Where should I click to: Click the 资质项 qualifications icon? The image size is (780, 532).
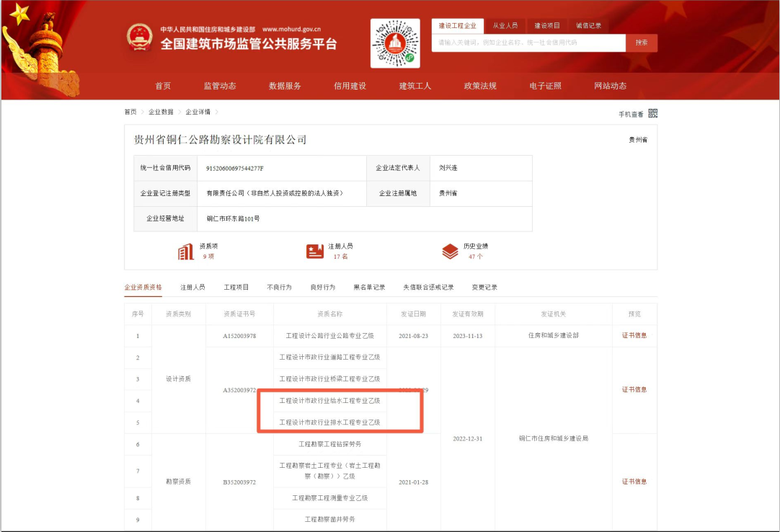pos(186,251)
